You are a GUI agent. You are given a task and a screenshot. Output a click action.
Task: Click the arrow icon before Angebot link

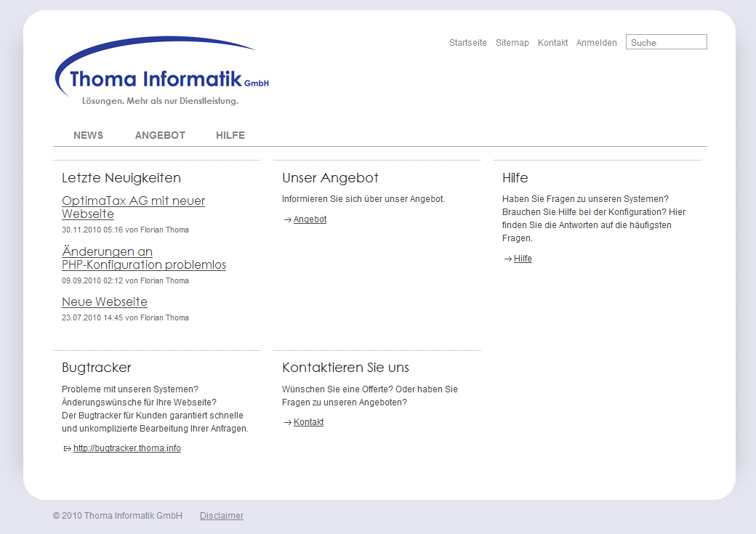[287, 219]
